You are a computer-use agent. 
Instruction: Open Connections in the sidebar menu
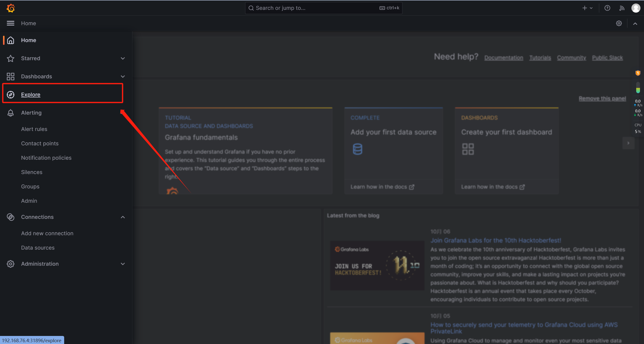37,217
